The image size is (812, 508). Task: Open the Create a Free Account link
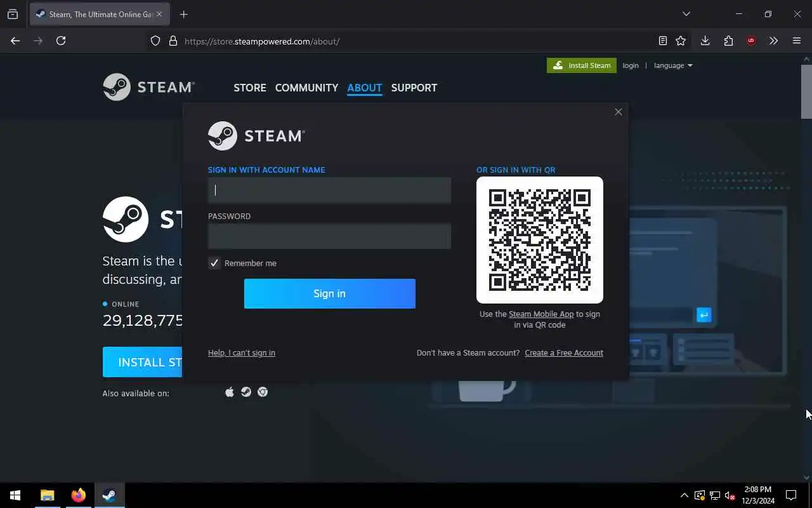coord(564,353)
